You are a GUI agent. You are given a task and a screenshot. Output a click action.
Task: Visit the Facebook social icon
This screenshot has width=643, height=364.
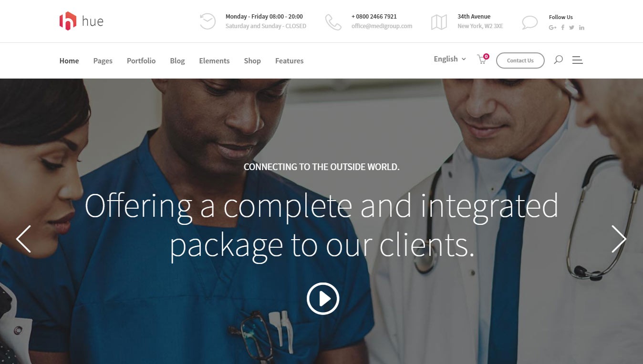tap(563, 28)
